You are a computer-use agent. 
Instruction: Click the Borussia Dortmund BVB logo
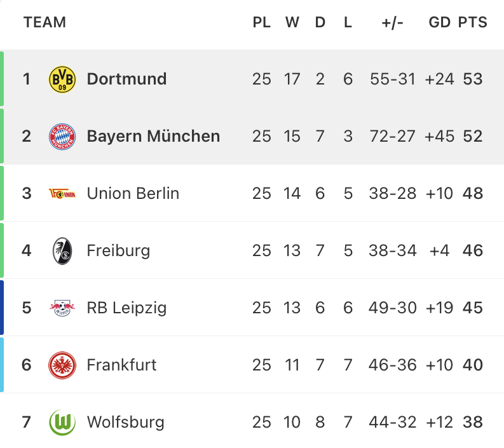click(62, 79)
